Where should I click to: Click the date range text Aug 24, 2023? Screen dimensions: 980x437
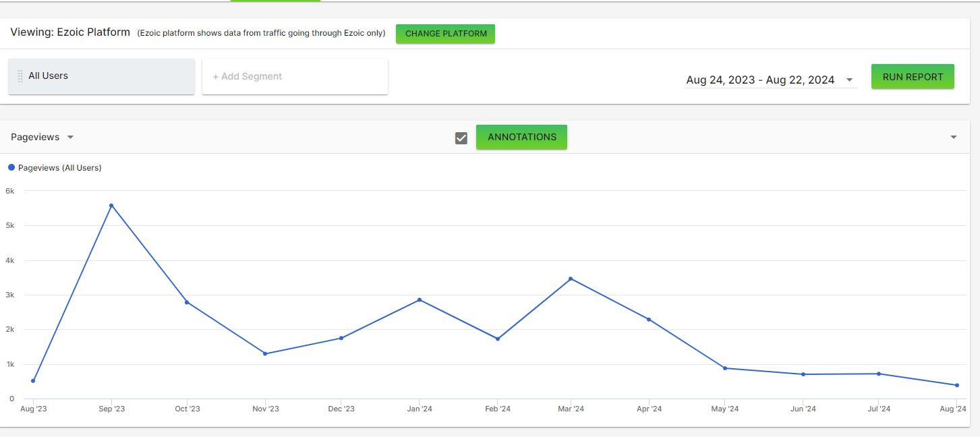pyautogui.click(x=720, y=80)
